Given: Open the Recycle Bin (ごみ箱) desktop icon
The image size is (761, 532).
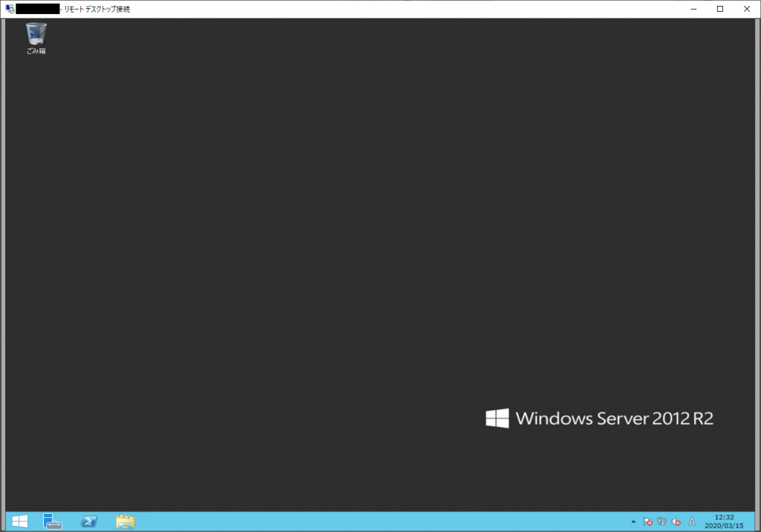Looking at the screenshot, I should coord(36,38).
